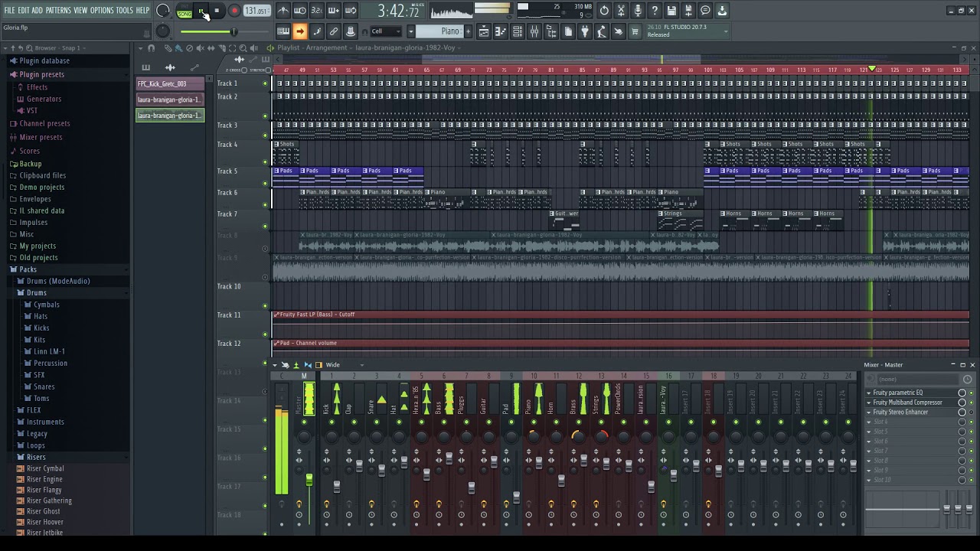Image resolution: width=980 pixels, height=551 pixels.
Task: Switch playback to SONG mode
Action: (185, 13)
